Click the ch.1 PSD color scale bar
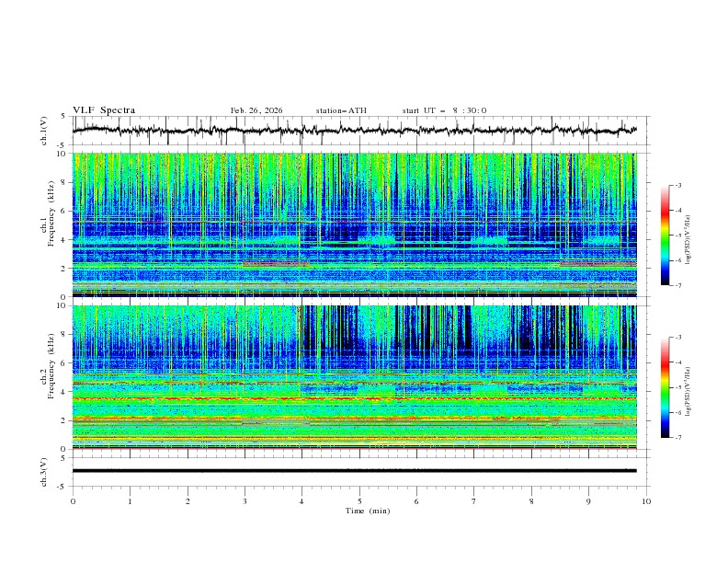The image size is (728, 563). [x=665, y=236]
